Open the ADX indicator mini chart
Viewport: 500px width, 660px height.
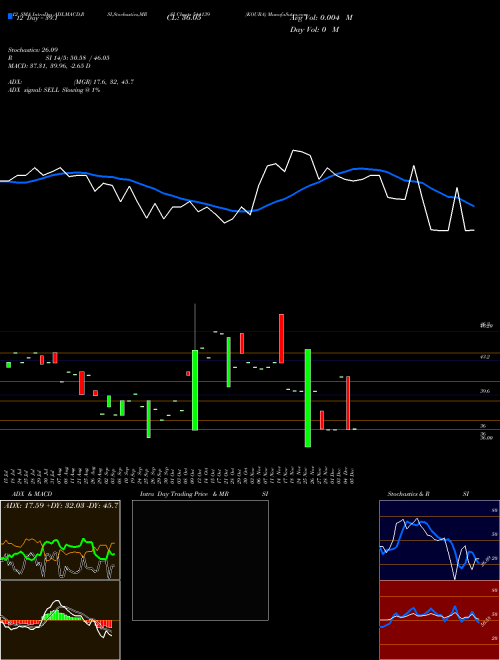pyautogui.click(x=60, y=540)
